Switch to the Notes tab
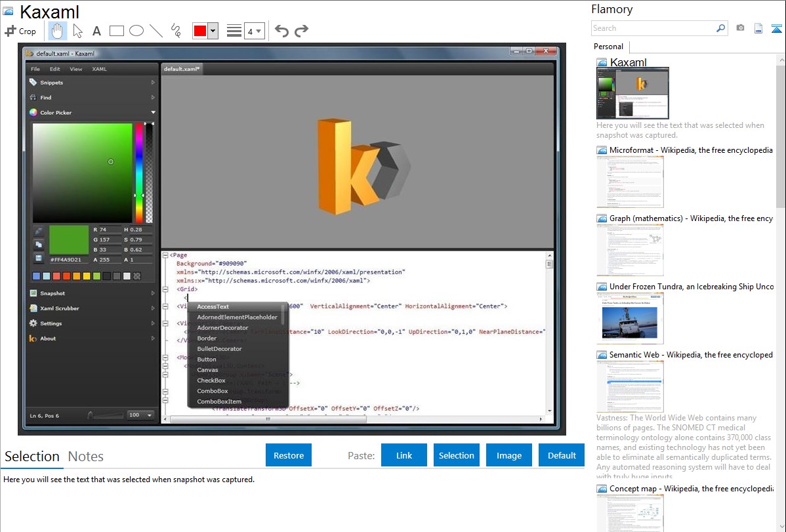The height and width of the screenshot is (532, 786). point(86,457)
